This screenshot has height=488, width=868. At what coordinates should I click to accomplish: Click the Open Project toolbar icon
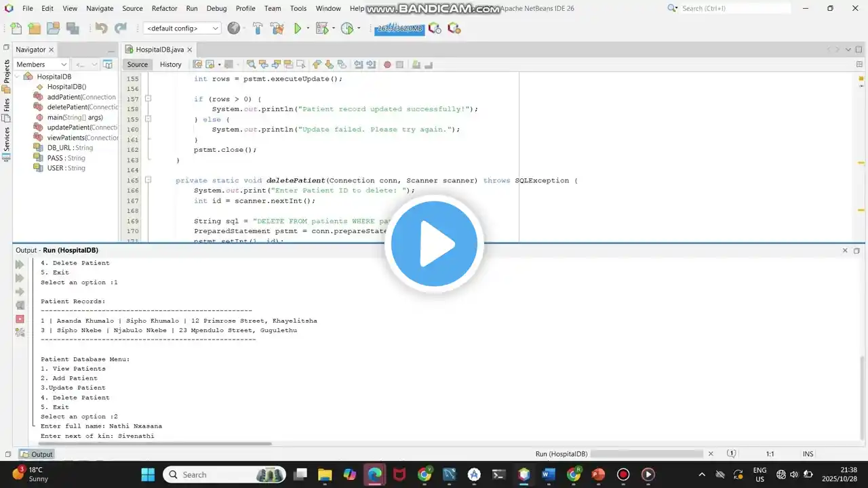coord(53,28)
